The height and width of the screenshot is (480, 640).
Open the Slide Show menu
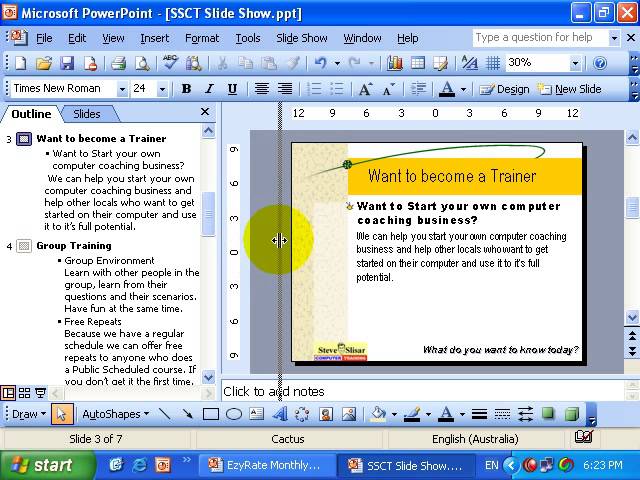coord(302,38)
